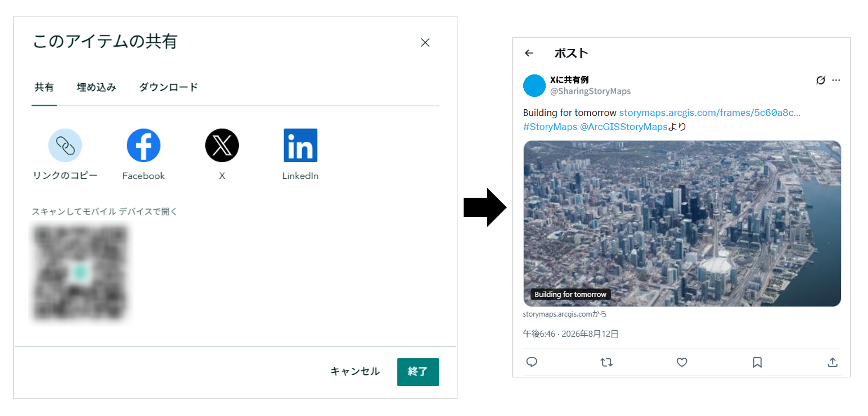Switch to the 埋め込み tab

(x=96, y=87)
